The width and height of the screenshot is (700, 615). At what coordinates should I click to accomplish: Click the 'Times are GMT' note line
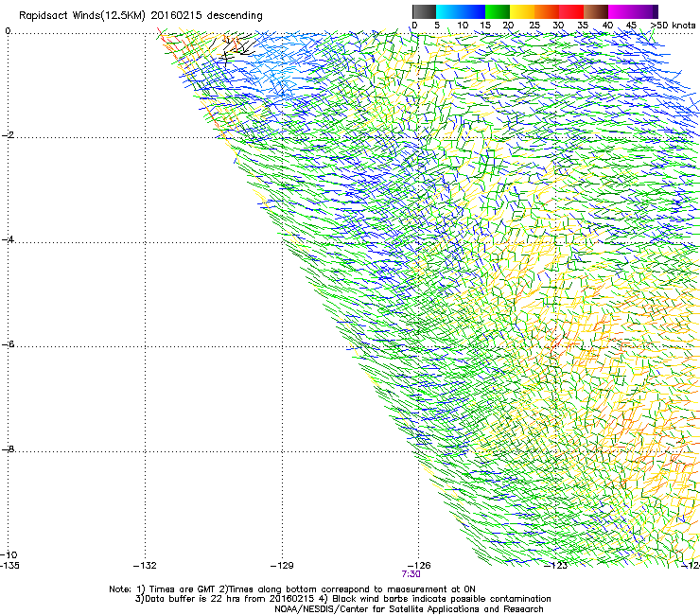(x=292, y=589)
